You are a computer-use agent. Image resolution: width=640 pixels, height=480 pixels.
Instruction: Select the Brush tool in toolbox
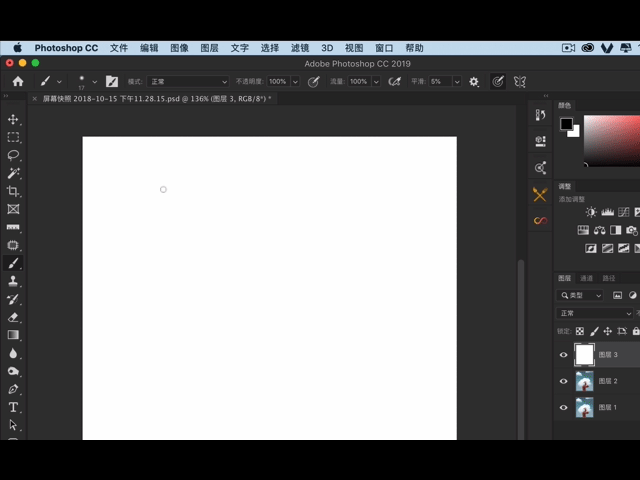13,263
